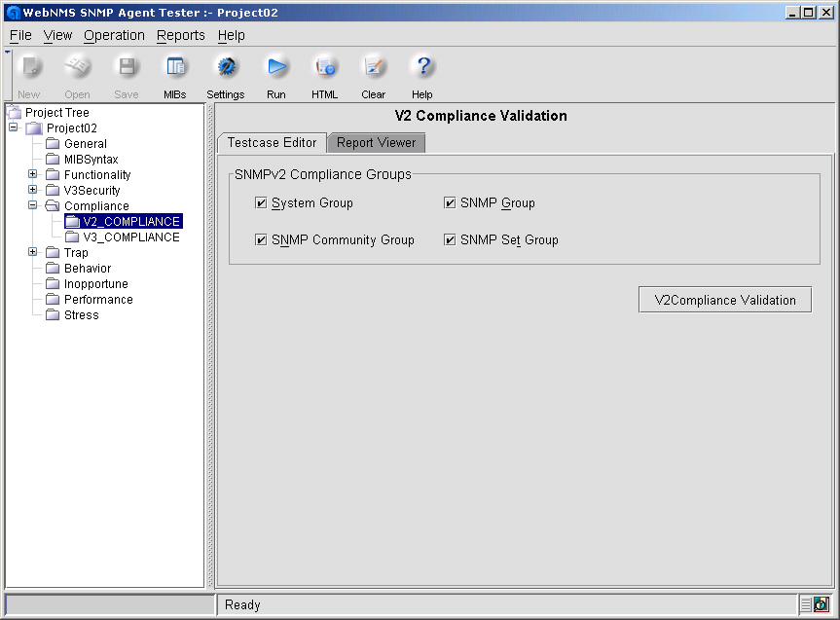Image resolution: width=840 pixels, height=620 pixels.
Task: Select the V3_COMPLIANCE tree label
Action: click(x=131, y=237)
